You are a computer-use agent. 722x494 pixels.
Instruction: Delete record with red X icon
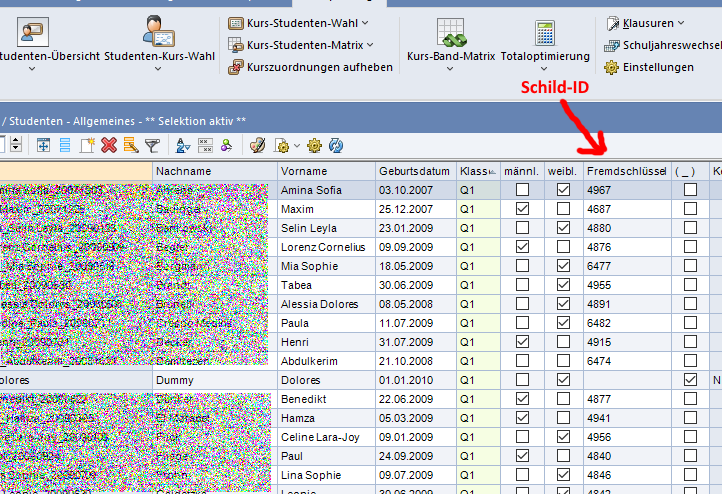click(x=109, y=145)
